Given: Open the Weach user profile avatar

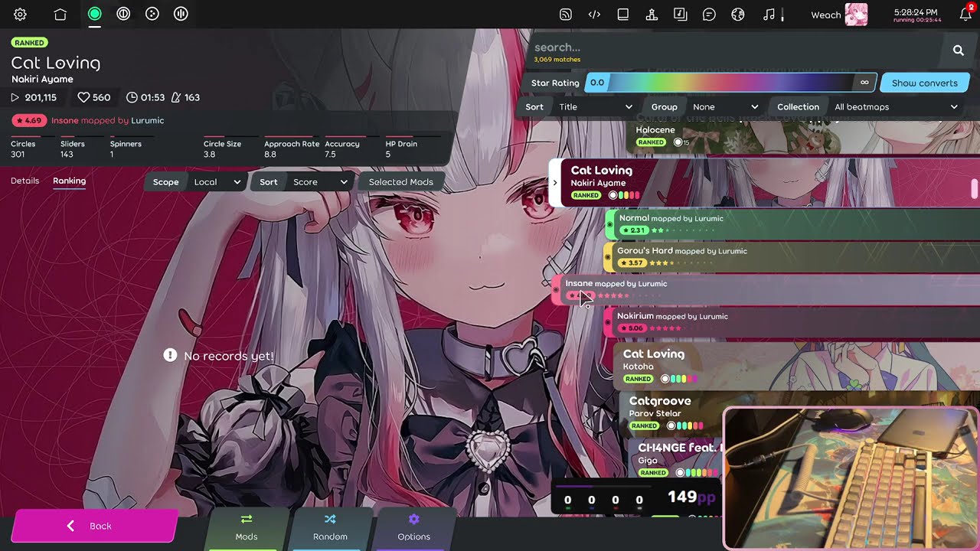Looking at the screenshot, I should point(856,15).
